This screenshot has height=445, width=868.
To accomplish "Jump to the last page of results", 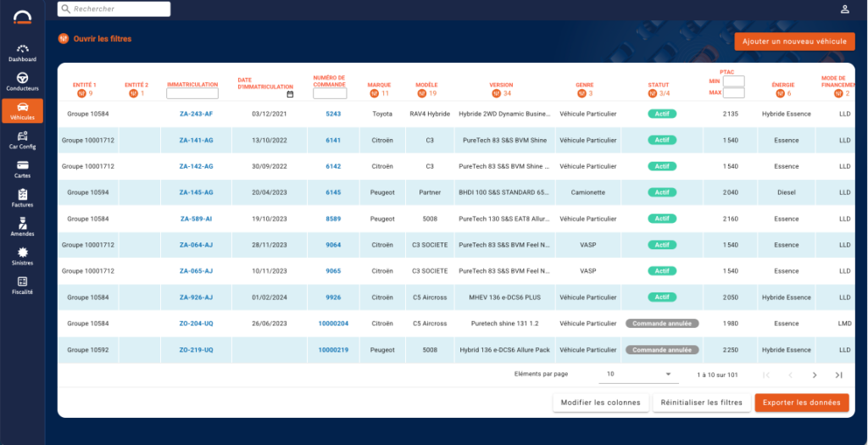I will click(x=838, y=375).
